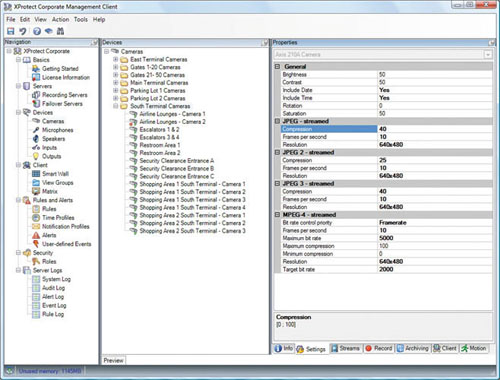Select Security Clearance Entrance A camera
500x380 pixels.
tap(177, 161)
